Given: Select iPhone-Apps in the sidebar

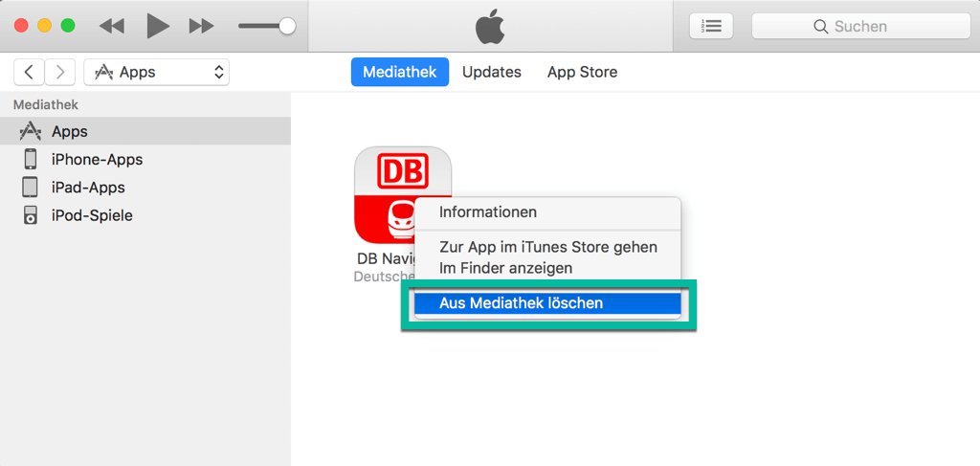Looking at the screenshot, I should coord(145,159).
